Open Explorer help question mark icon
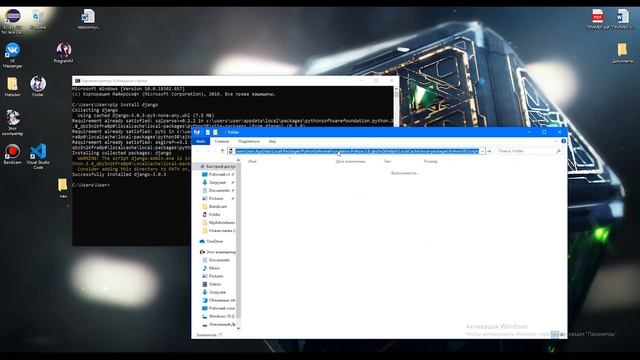The height and width of the screenshot is (360, 640). coord(563,141)
